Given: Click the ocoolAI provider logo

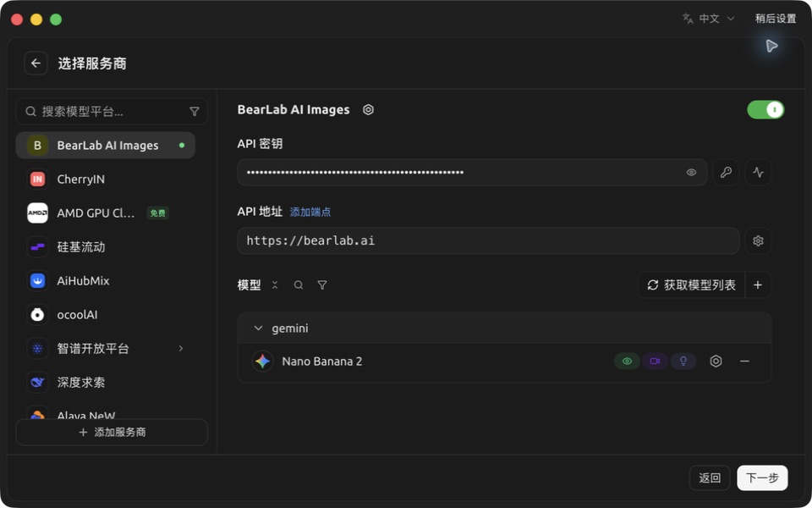Looking at the screenshot, I should [37, 315].
